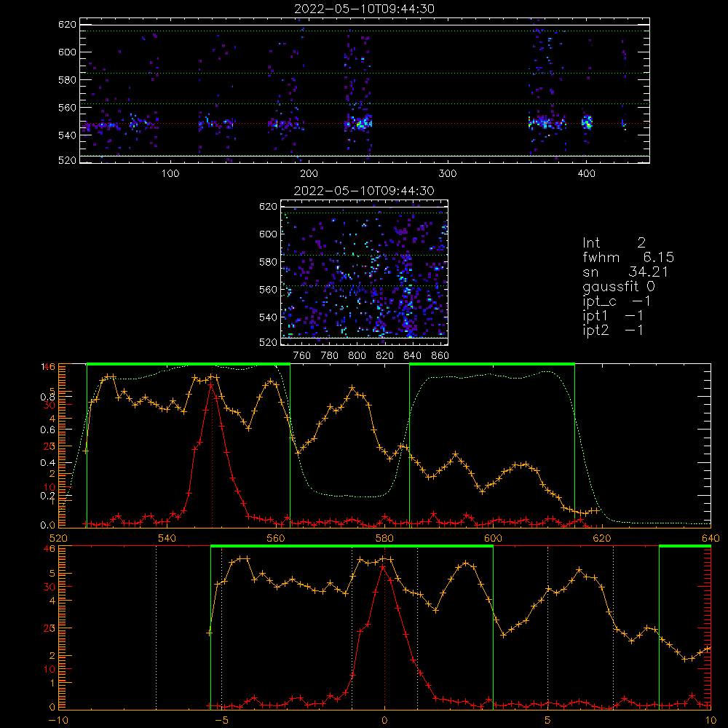This screenshot has width=728, height=728.
Task: Click x-axis label 560 in profile plot
Action: point(276,538)
